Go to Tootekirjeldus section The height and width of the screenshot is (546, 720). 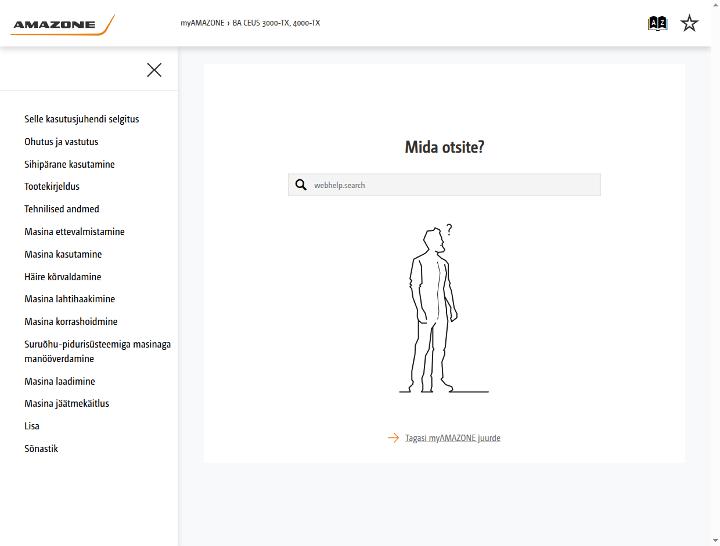(52, 186)
